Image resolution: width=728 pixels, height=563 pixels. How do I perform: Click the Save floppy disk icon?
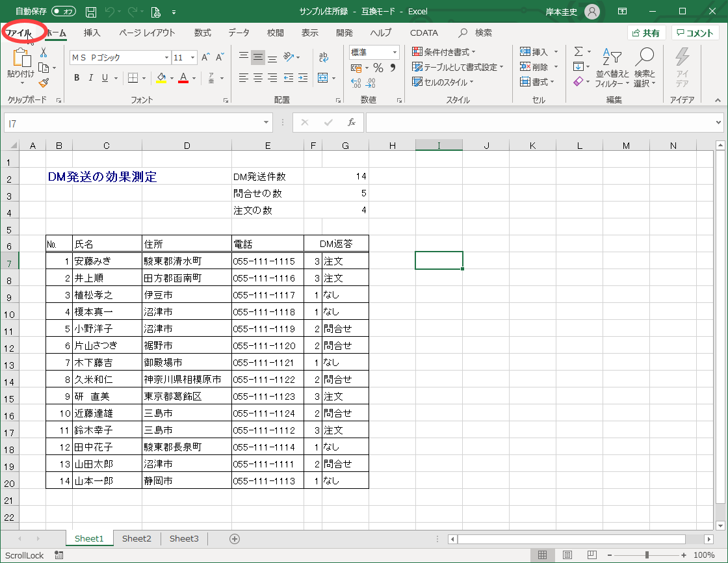coord(91,12)
